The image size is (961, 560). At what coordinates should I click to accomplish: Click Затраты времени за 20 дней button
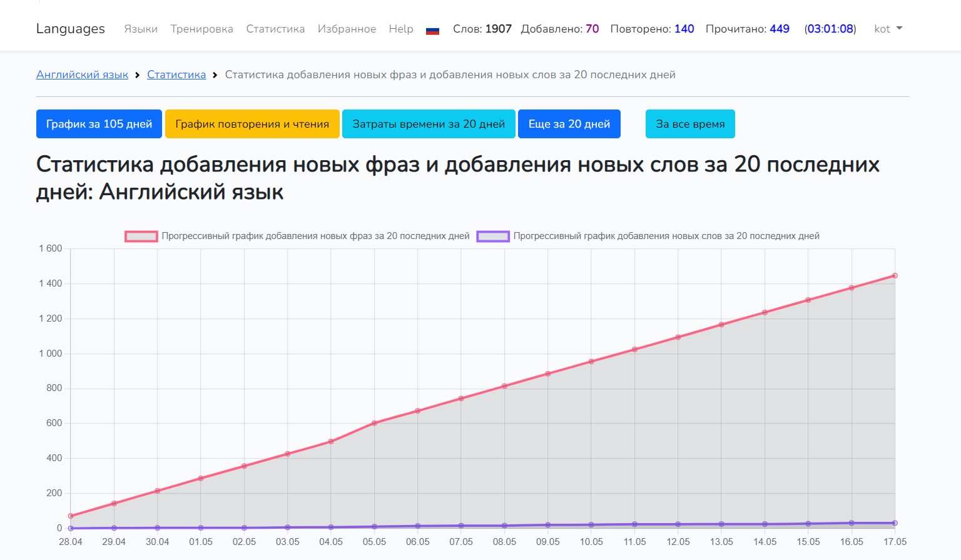[429, 124]
